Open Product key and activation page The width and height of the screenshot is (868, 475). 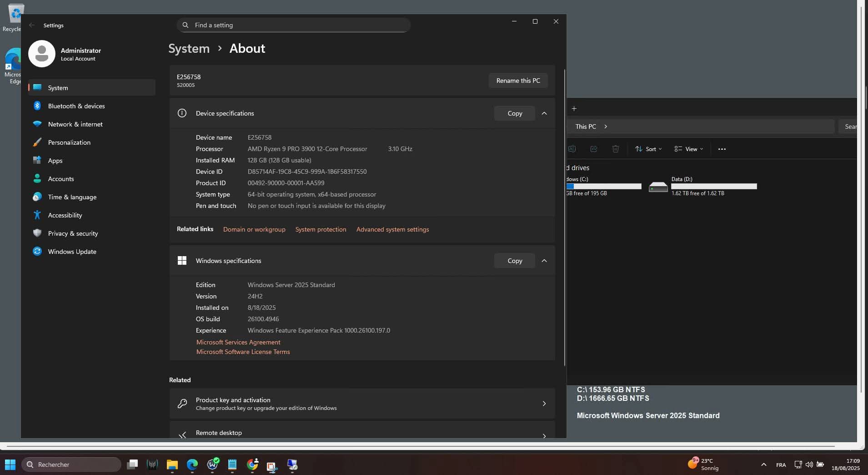pos(362,404)
